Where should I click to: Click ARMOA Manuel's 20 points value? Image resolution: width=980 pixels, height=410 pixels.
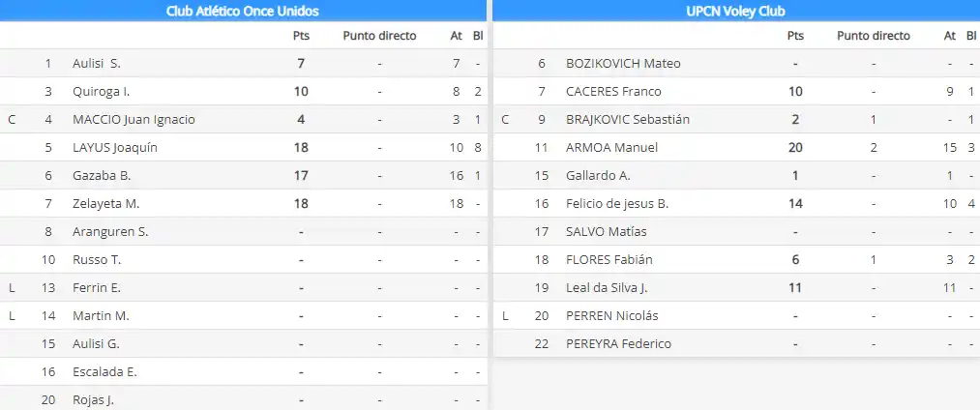coord(795,148)
